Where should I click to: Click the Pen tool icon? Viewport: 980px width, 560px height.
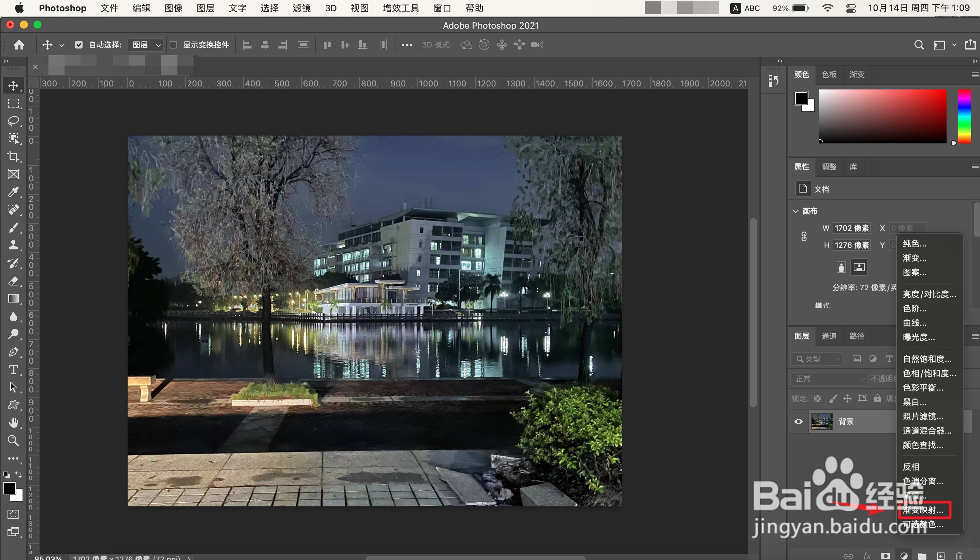point(13,352)
